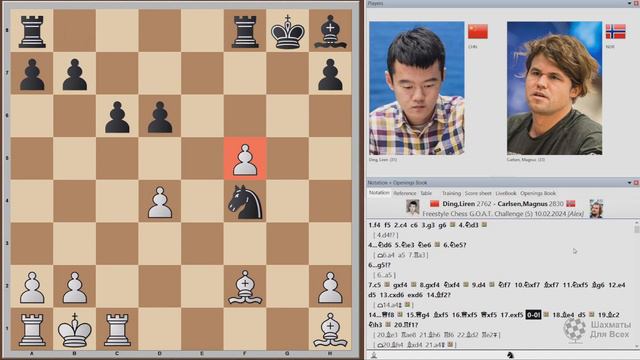The height and width of the screenshot is (360, 640).
Task: Jump to move 15.Qg4 in notation
Action: (418, 315)
